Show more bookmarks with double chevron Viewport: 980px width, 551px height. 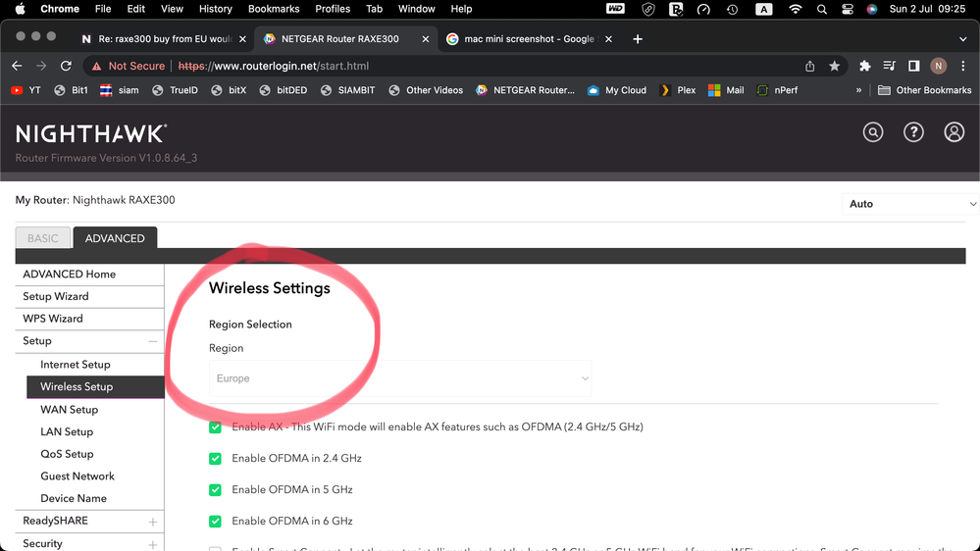(x=858, y=90)
